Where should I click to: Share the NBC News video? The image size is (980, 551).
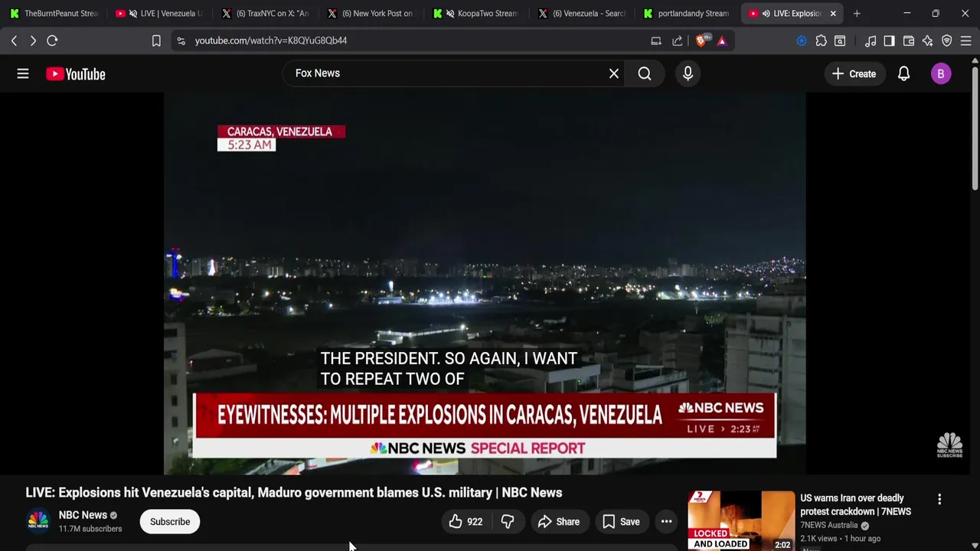click(x=559, y=522)
